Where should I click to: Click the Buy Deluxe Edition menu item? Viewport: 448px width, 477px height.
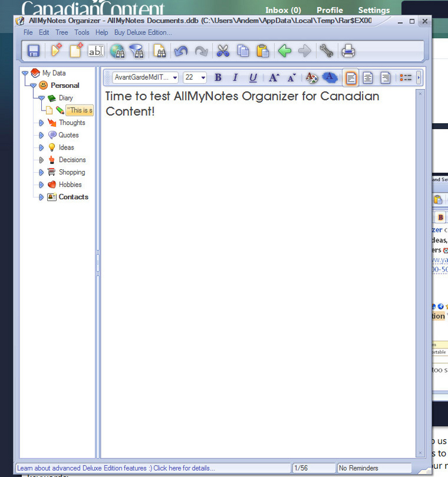[x=143, y=32]
